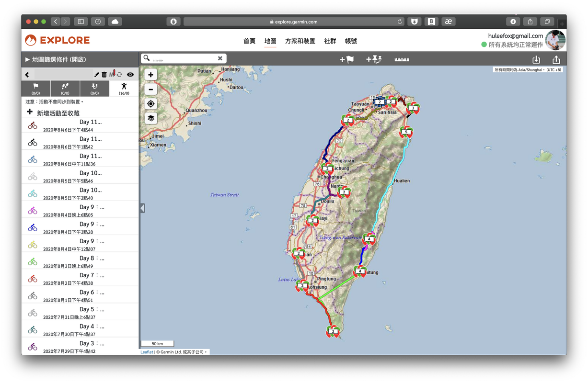Image resolution: width=588 pixels, height=383 pixels.
Task: Open the map layers selector
Action: (151, 118)
